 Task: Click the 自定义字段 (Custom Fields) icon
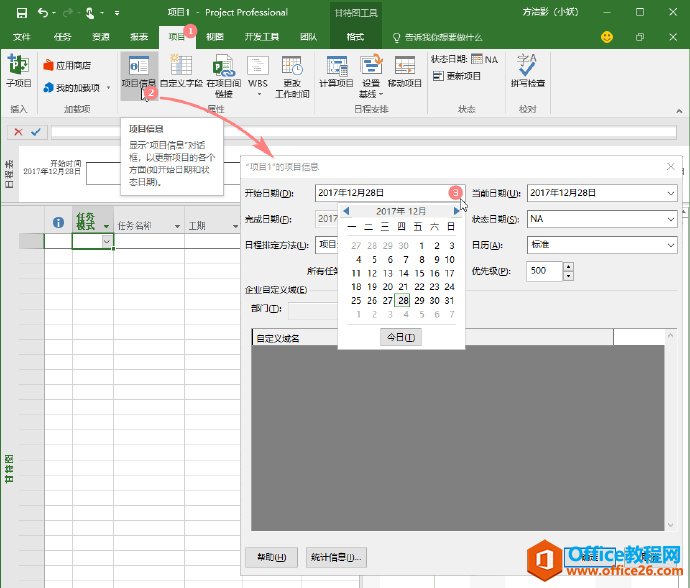coord(181,71)
